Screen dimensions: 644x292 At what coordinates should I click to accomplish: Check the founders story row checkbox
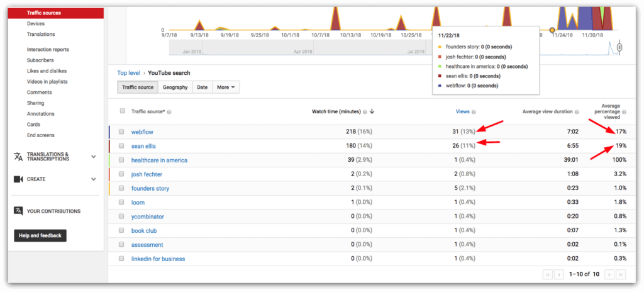(121, 188)
